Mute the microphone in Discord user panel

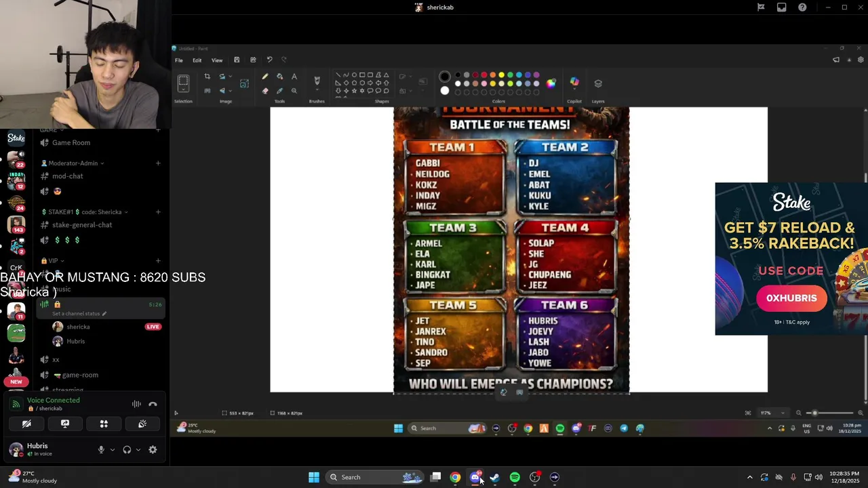(101, 449)
